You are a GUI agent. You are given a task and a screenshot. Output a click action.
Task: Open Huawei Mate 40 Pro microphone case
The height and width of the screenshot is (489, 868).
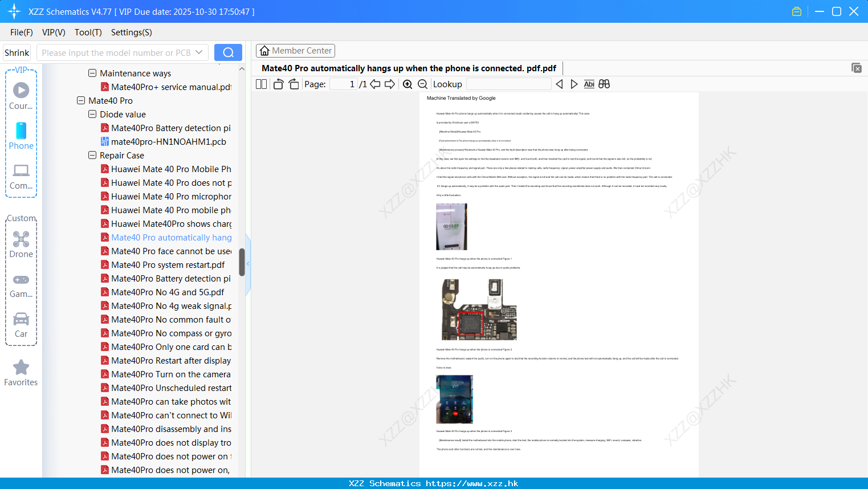coord(166,196)
